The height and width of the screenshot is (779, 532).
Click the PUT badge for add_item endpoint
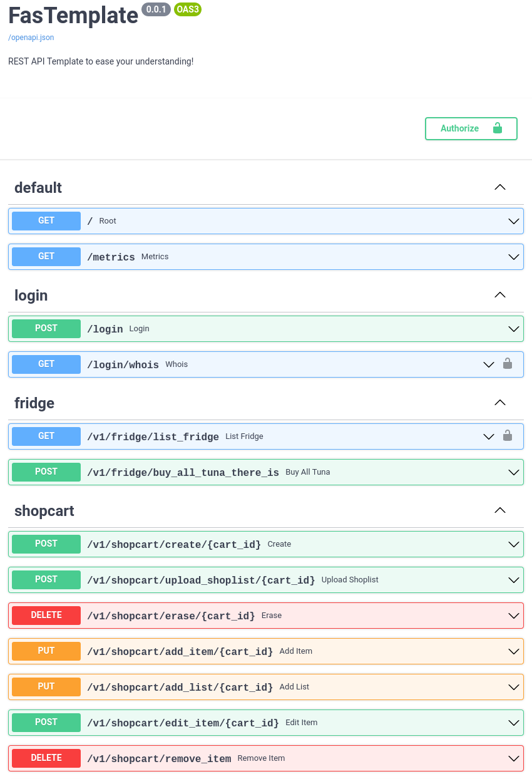(x=46, y=651)
